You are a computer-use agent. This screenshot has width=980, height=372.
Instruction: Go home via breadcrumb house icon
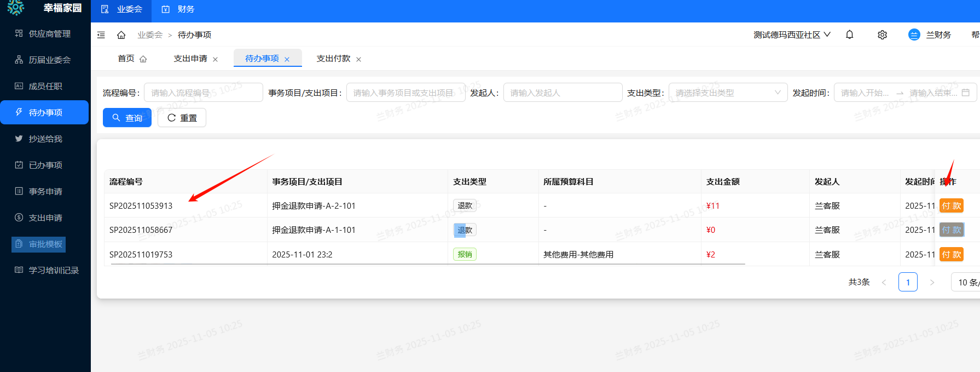pos(121,35)
